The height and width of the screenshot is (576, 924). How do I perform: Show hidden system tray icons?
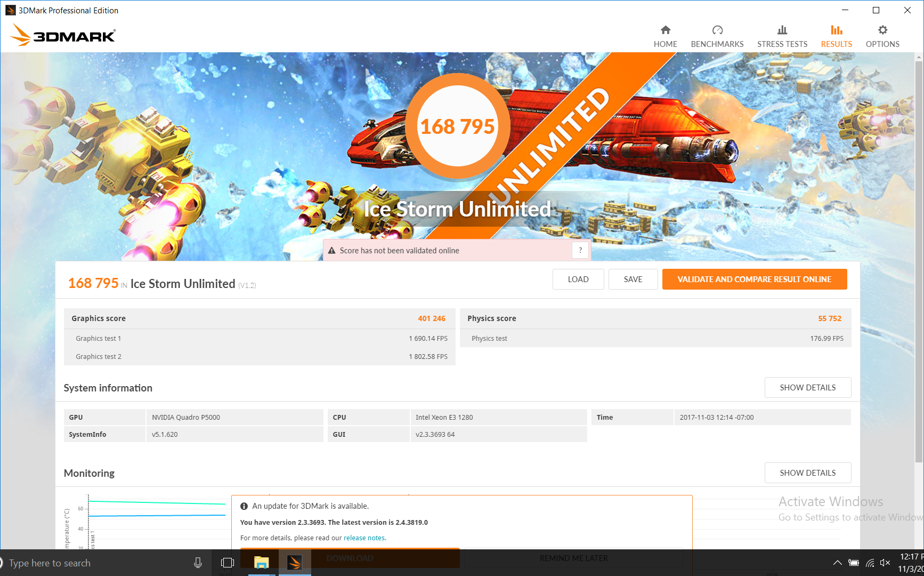coord(837,563)
